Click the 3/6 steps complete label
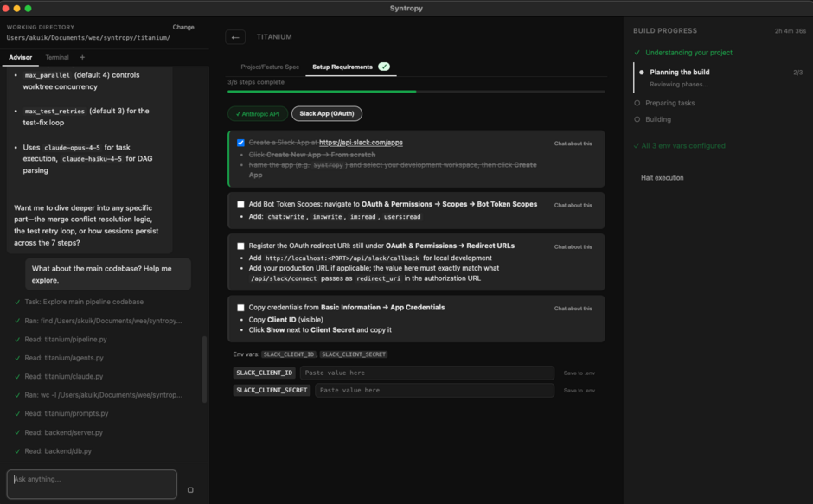This screenshot has height=504, width=813. coord(256,82)
